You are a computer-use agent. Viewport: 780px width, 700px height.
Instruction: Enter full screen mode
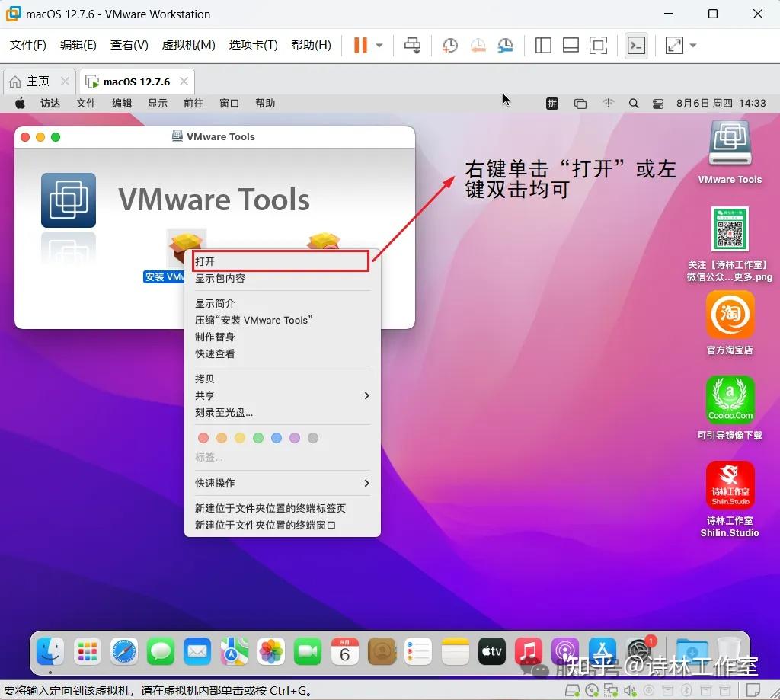(598, 45)
